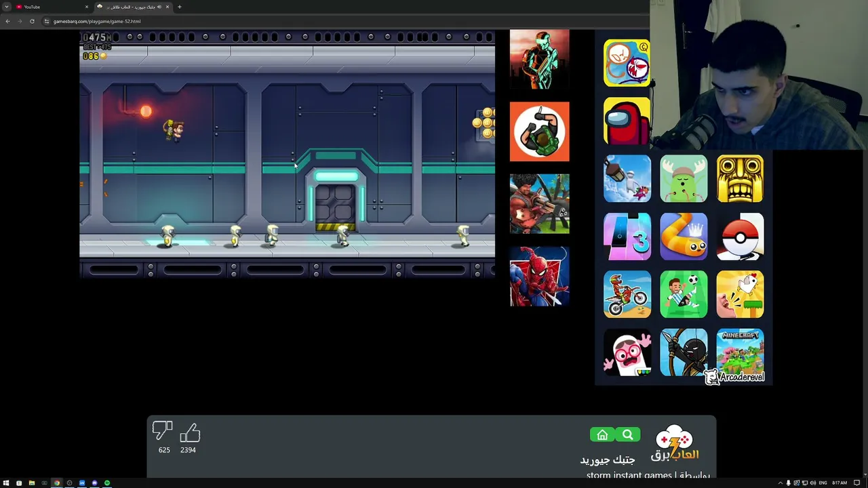The height and width of the screenshot is (488, 868).
Task: Open the taskbar volume control
Action: point(812,483)
